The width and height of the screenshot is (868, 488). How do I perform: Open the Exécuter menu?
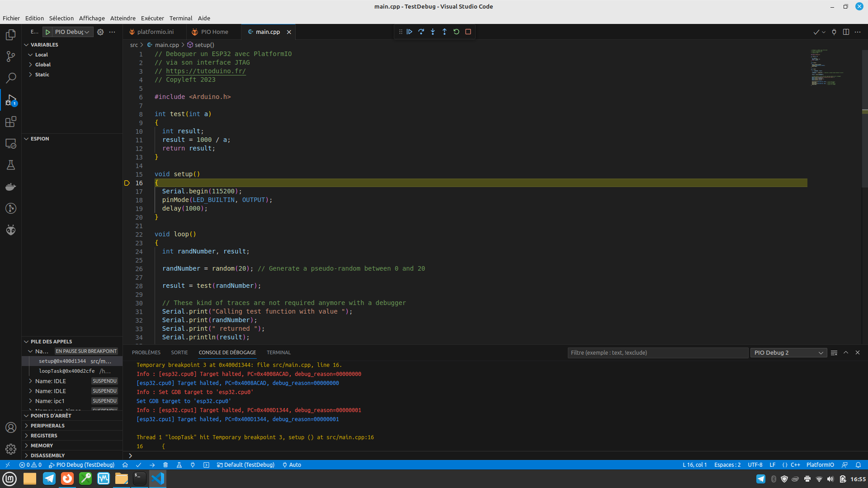coord(152,18)
